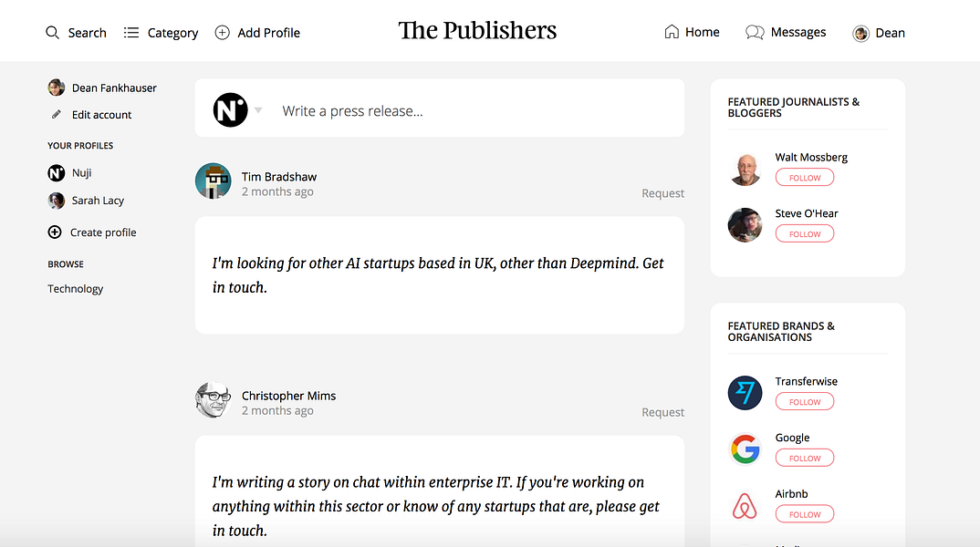Select the Add Profile icon
980x547 pixels.
(222, 32)
